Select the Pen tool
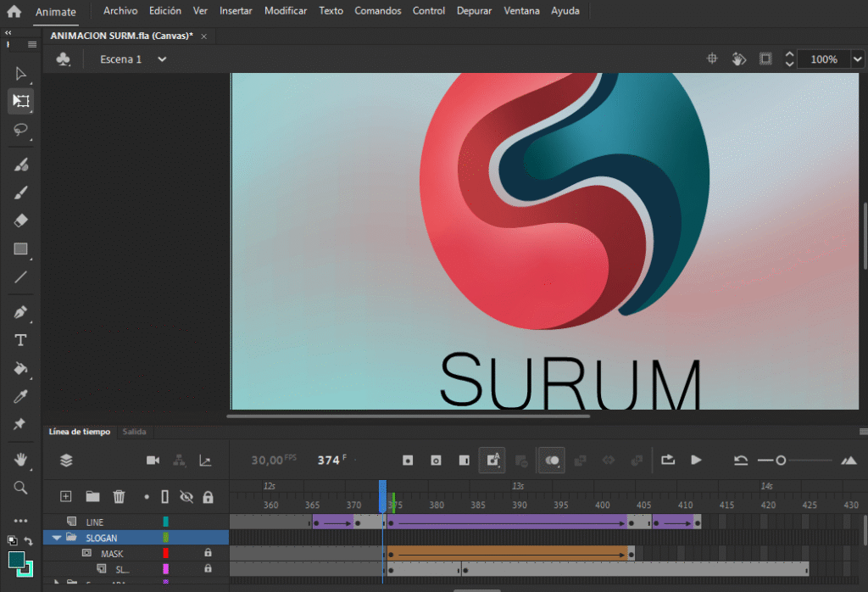This screenshot has width=868, height=592. point(21,312)
